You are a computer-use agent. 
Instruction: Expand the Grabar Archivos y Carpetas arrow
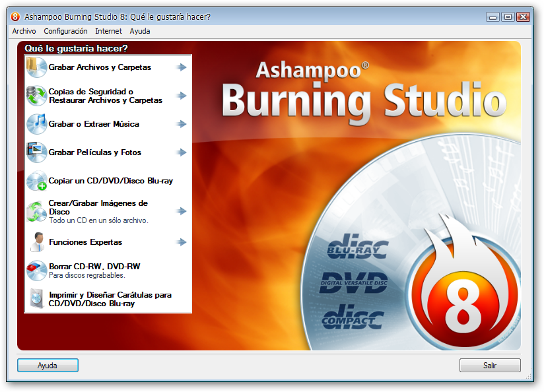tap(182, 67)
